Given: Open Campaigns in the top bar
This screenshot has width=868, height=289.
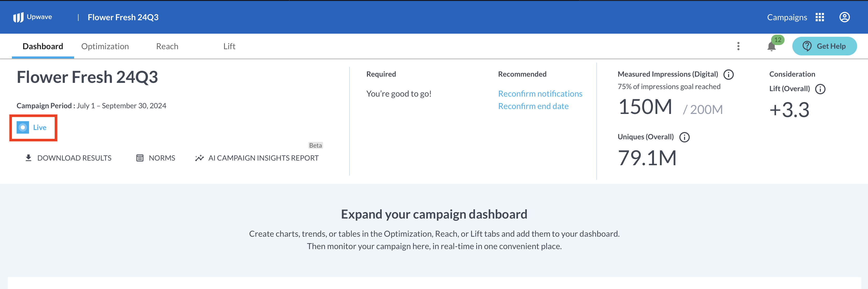Looking at the screenshot, I should point(787,17).
